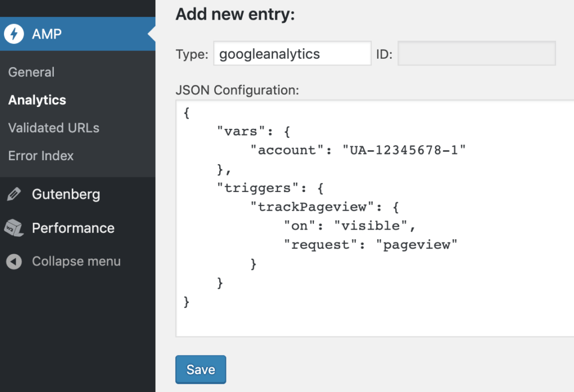Open the Error Index submenu
Image resolution: width=574 pixels, height=392 pixels.
click(41, 156)
